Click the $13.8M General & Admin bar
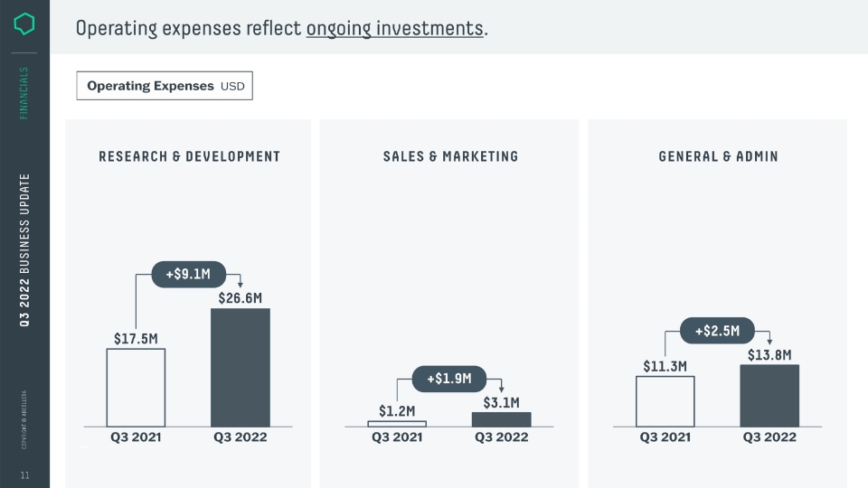868x488 pixels. (x=769, y=396)
